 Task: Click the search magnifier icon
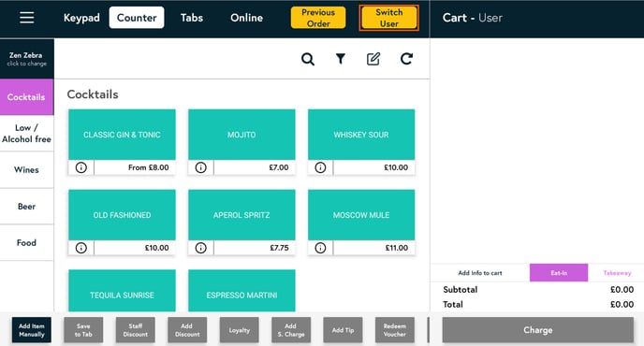tap(308, 59)
